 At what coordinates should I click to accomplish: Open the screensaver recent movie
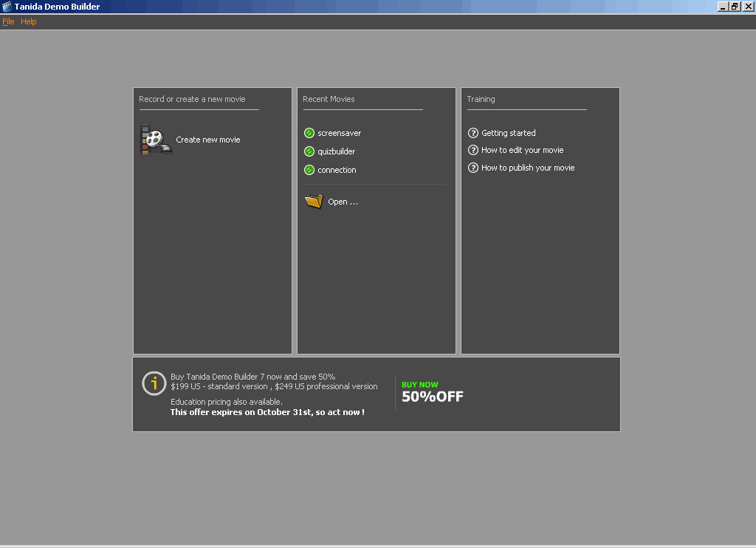click(339, 133)
